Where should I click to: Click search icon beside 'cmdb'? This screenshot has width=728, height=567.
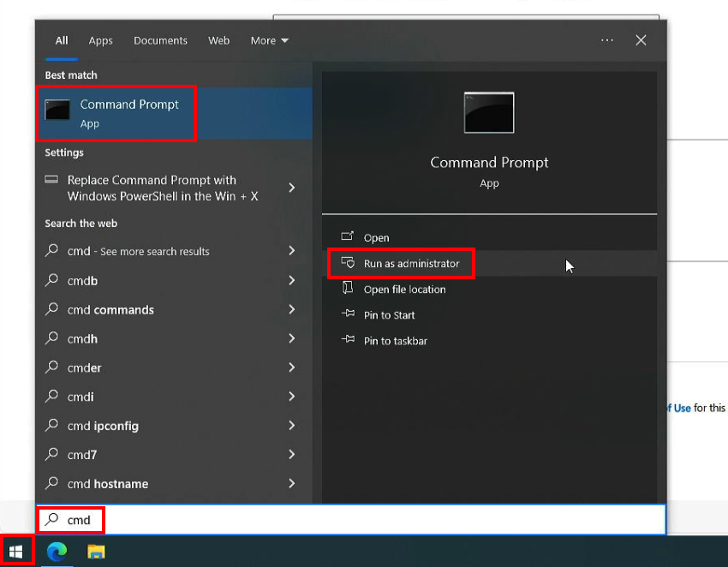(51, 280)
